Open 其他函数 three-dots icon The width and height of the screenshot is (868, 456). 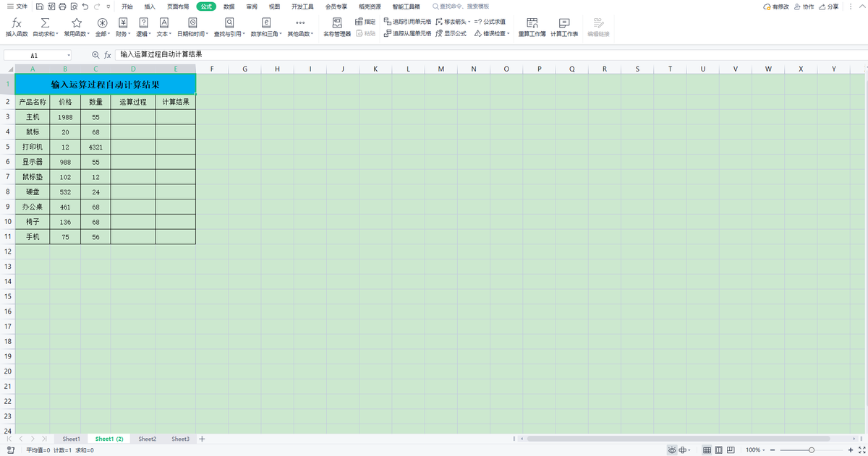click(x=300, y=23)
